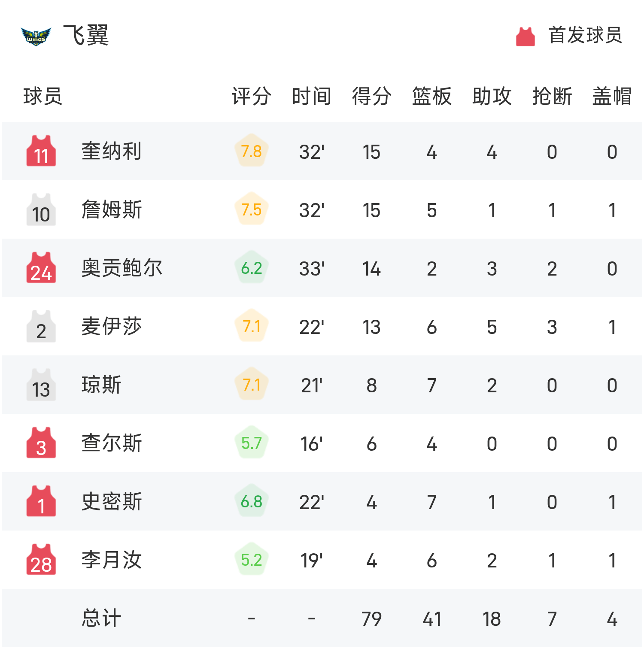Click red jersey number 28 icon
This screenshot has width=644, height=649.
41,560
